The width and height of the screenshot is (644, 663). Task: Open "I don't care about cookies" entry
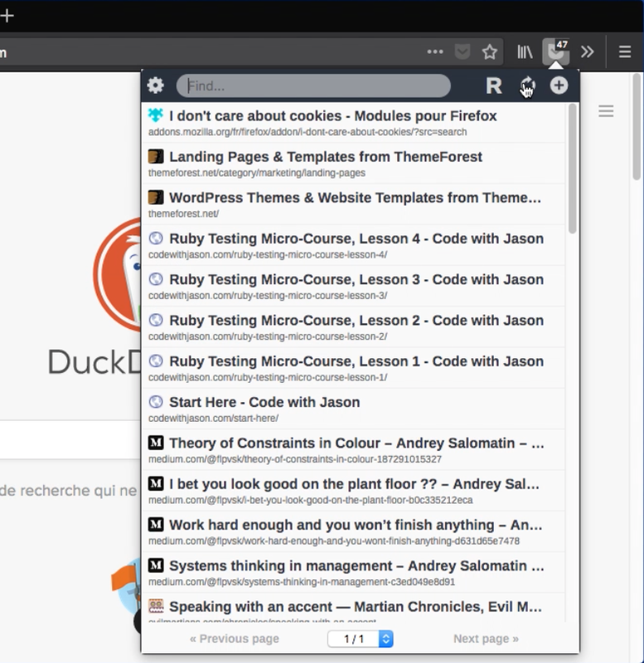354,123
